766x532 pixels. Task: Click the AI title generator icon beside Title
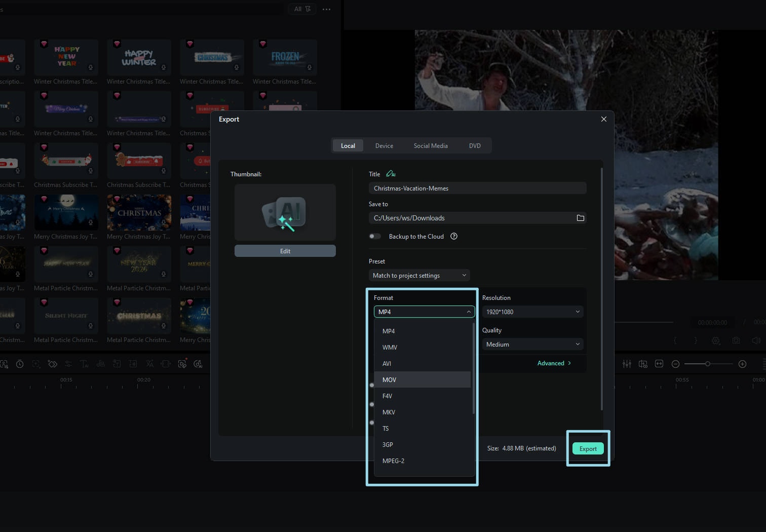point(391,174)
